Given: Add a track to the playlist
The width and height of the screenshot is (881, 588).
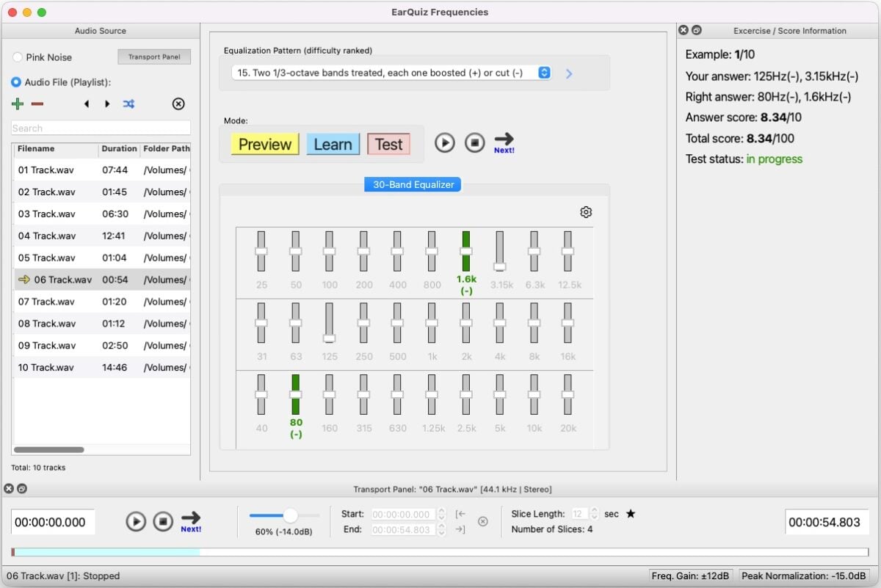Looking at the screenshot, I should point(18,104).
